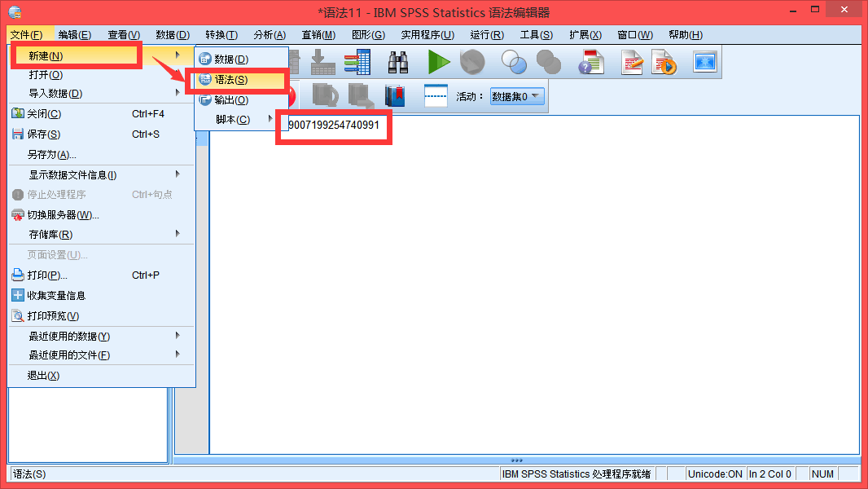Click the NUM status bar indicator
Screen dimensions: 868x489
(822, 474)
